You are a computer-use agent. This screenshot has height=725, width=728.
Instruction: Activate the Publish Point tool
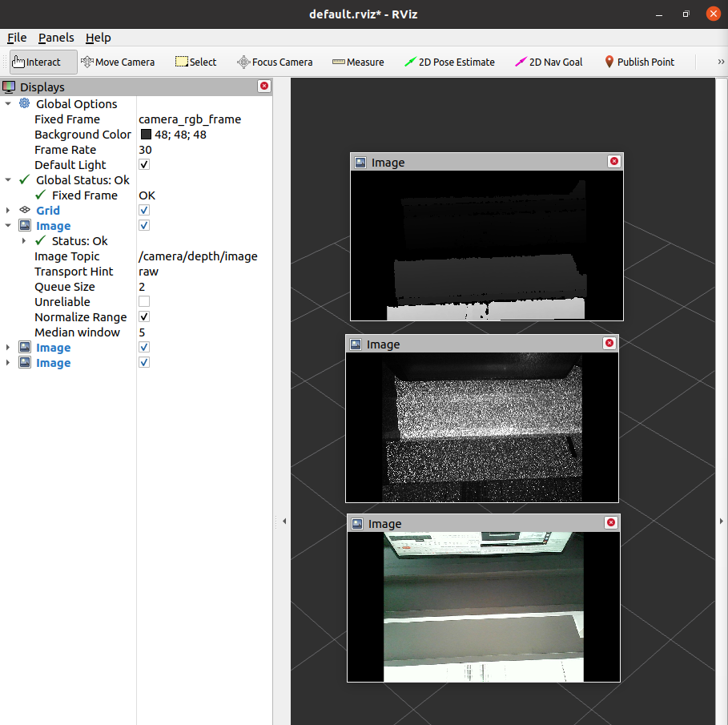pyautogui.click(x=639, y=62)
